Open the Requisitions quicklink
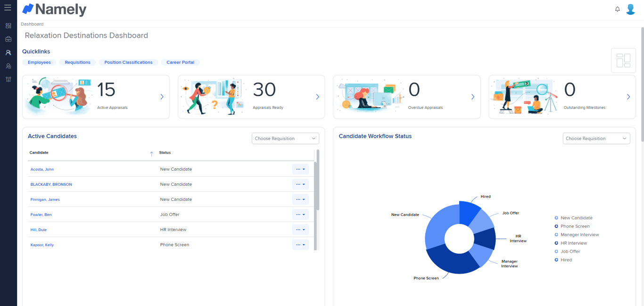Screen dimensions: 644x306 click(77, 62)
